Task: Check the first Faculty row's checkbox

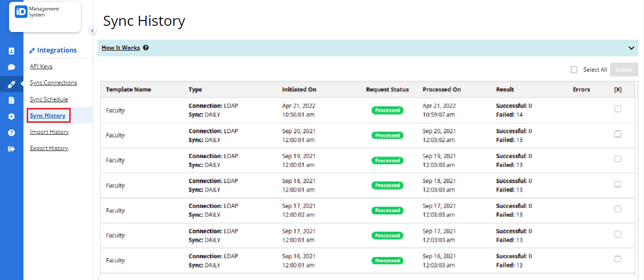Action: pos(618,109)
